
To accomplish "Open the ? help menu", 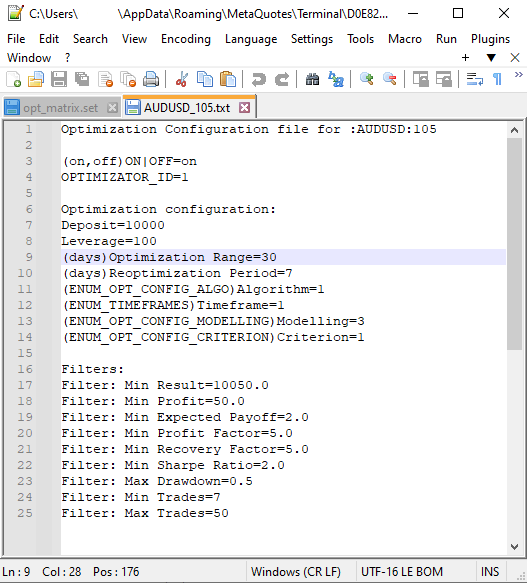I will (67, 58).
